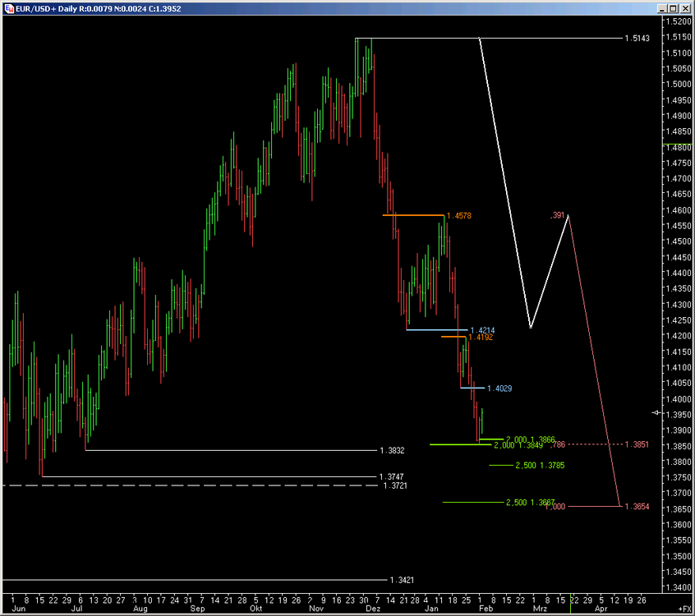The height and width of the screenshot is (616, 695).
Task: Click the Mrz month label on time axis
Action: [540, 609]
